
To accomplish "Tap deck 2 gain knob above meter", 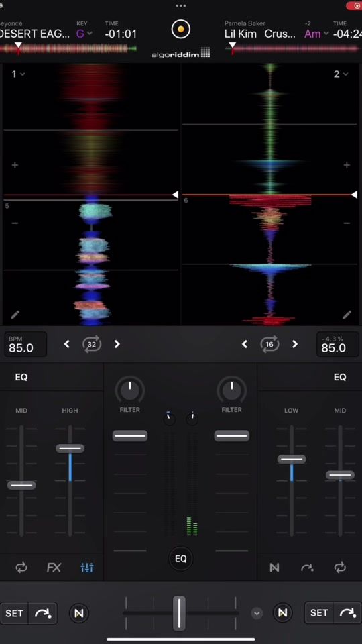I will tap(192, 419).
